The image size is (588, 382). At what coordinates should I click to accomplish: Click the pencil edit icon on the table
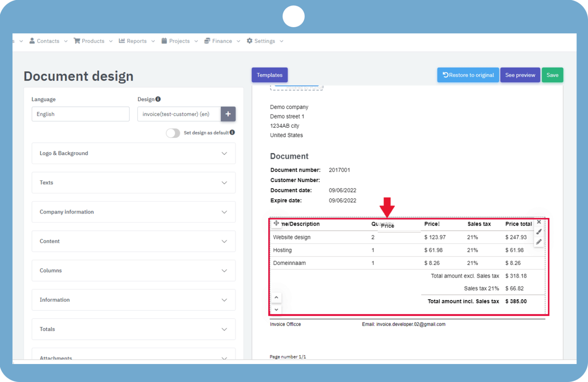coord(539,242)
